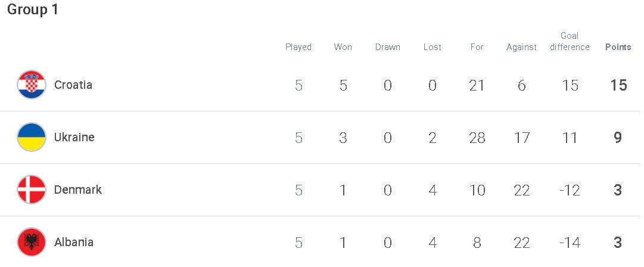
Task: Click the Drawn column header
Action: 388,47
